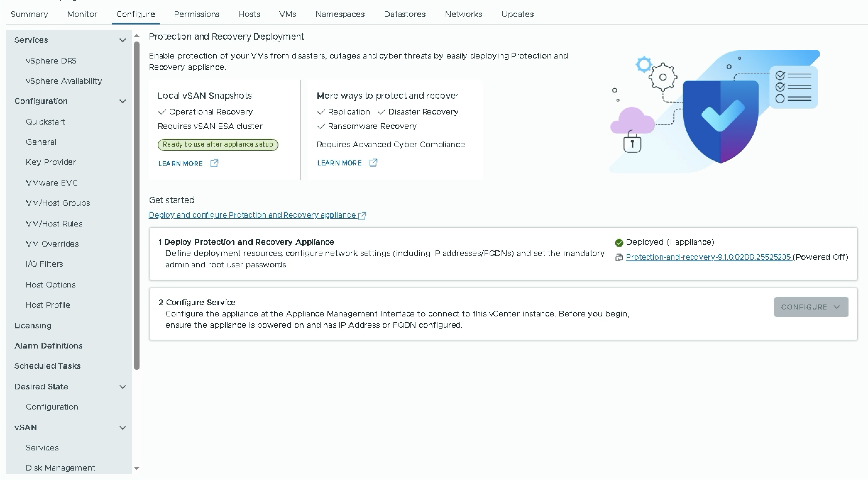Select Configuration under Desired State
The height and width of the screenshot is (480, 868).
(x=52, y=407)
